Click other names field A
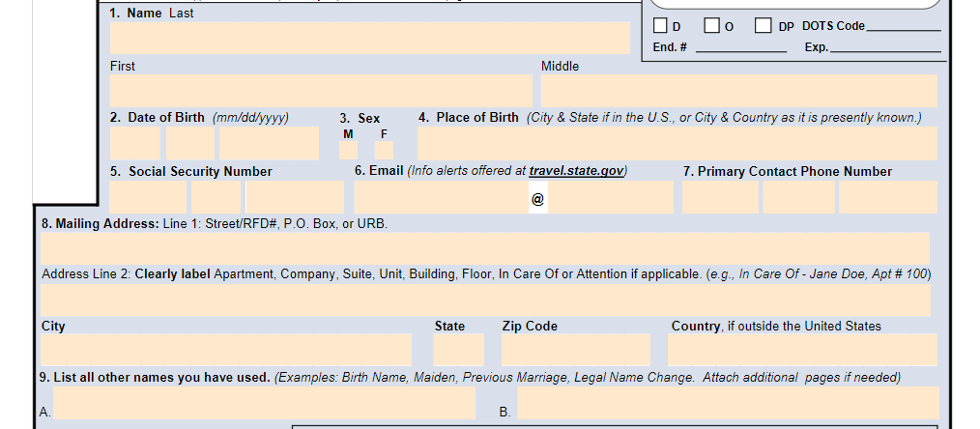The height and width of the screenshot is (429, 980). point(265,403)
